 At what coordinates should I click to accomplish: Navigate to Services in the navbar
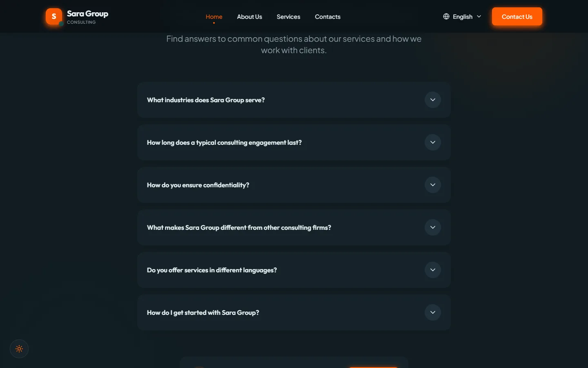click(x=288, y=17)
